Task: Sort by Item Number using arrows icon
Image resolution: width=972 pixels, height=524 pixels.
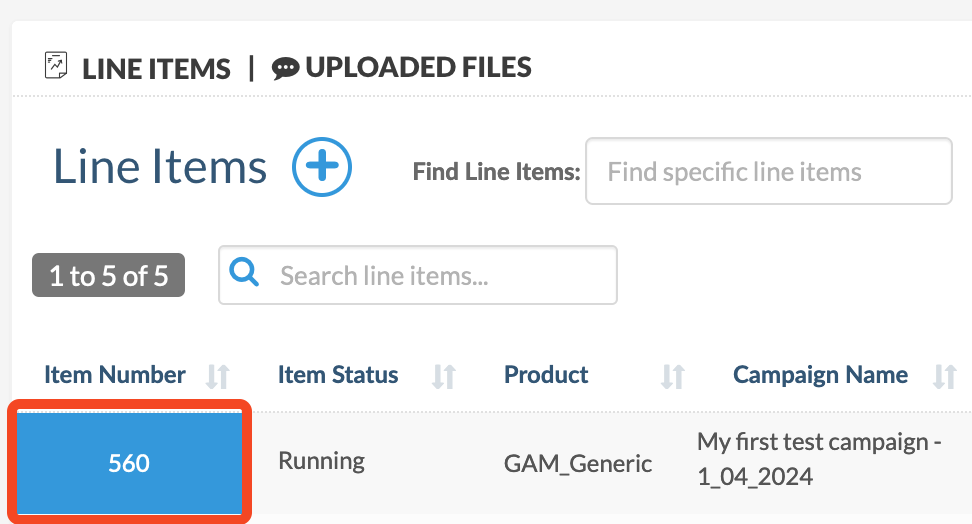Action: [218, 376]
